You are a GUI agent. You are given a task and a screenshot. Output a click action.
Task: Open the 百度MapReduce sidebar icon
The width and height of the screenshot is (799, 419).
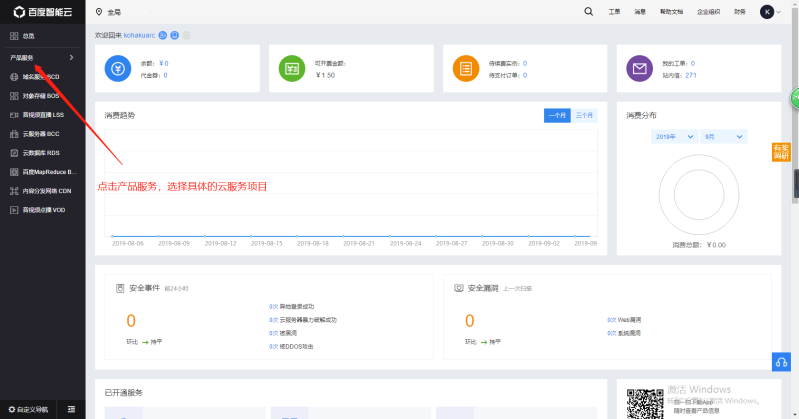(14, 172)
